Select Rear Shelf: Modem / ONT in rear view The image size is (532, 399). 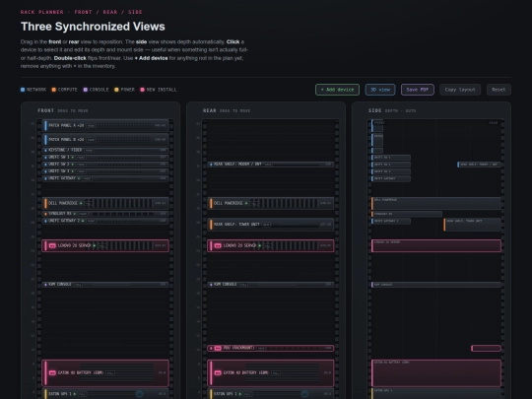click(x=270, y=165)
